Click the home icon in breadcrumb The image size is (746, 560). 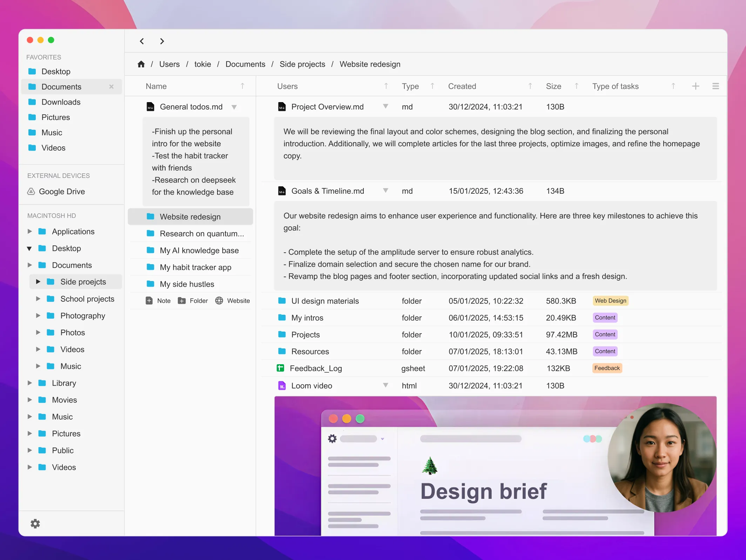[x=141, y=64]
